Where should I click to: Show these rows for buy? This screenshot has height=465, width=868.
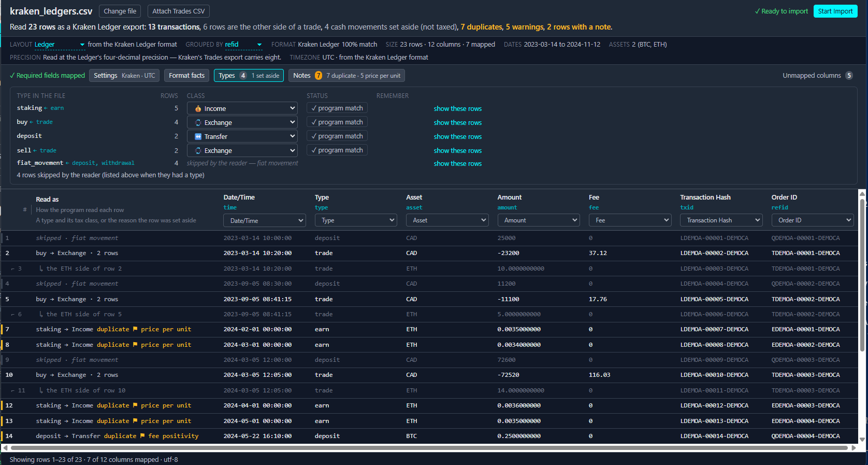tap(458, 122)
